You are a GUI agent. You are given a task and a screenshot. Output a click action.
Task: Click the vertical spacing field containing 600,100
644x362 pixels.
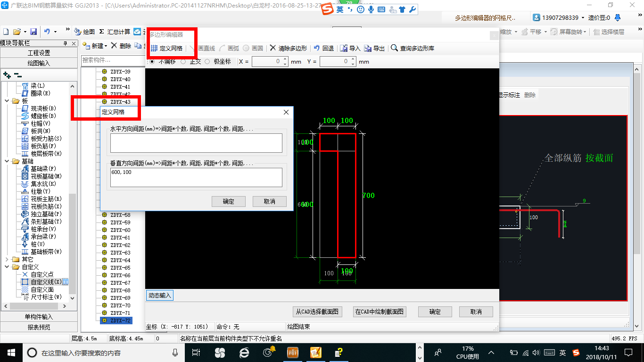(x=196, y=177)
